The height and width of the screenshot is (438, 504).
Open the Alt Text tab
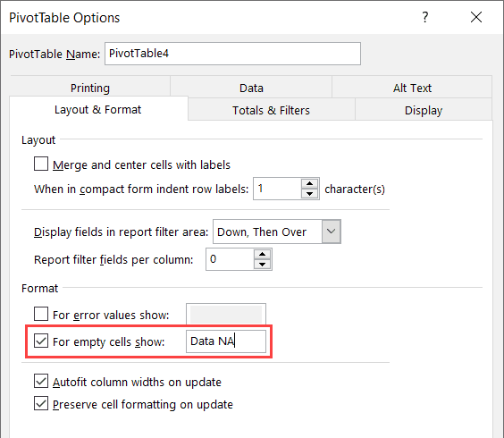(x=412, y=88)
